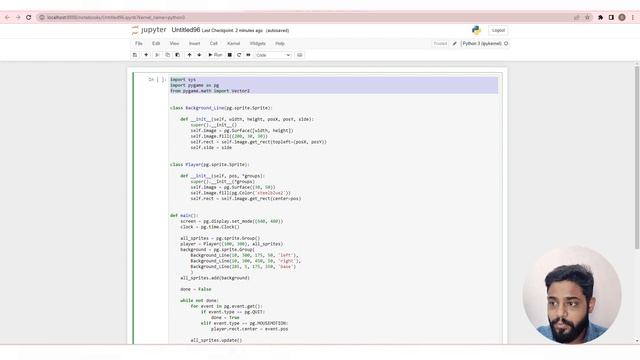Click the 'all_sprites.update()' code line
Screen dimensions: 640x360
click(x=216, y=340)
